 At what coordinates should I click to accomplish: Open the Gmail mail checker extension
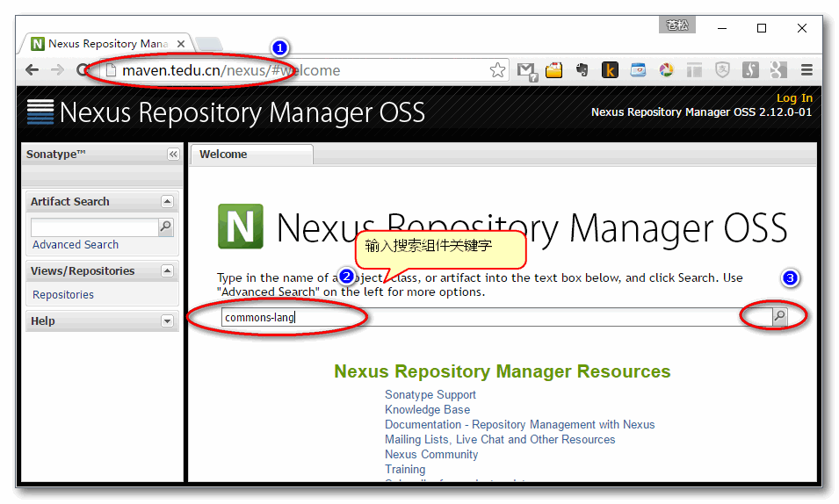[527, 70]
